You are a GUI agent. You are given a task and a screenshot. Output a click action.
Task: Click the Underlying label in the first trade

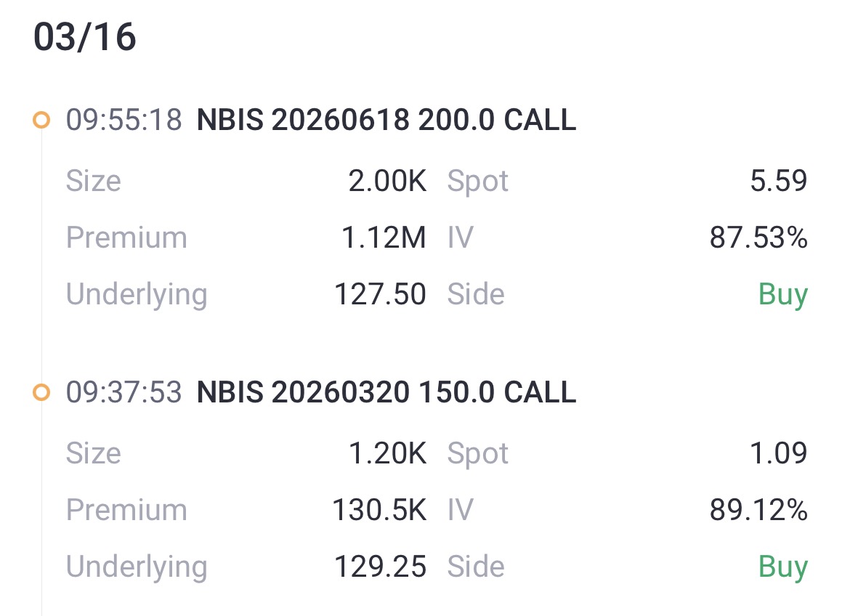click(137, 294)
